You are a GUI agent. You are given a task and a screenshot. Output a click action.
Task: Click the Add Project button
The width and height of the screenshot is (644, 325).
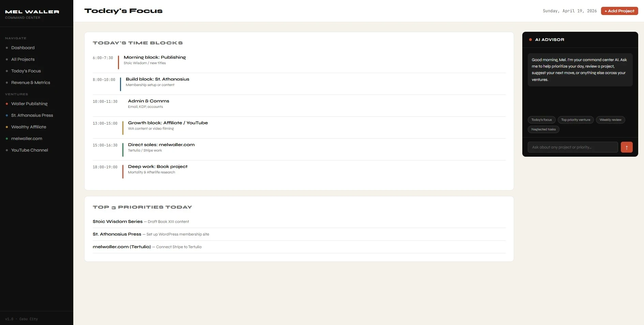619,11
